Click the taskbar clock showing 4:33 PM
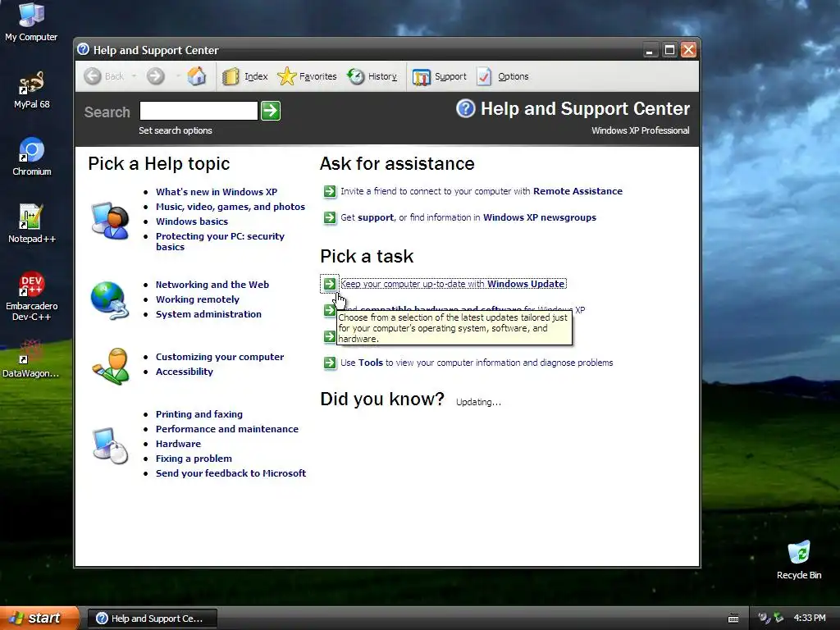This screenshot has width=840, height=630. tap(810, 619)
